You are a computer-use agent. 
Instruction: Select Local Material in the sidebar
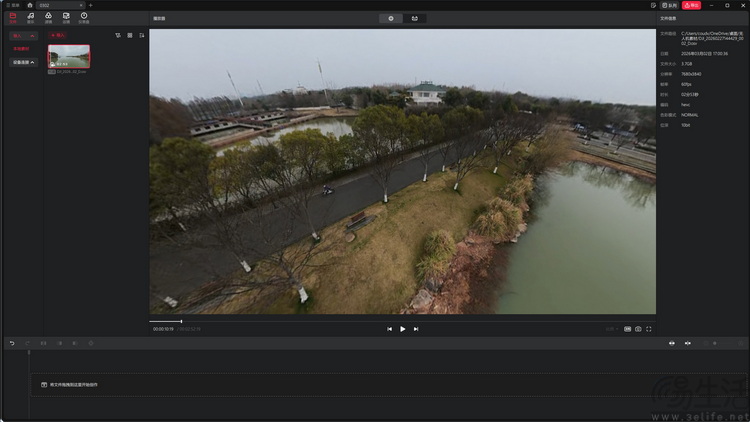pyautogui.click(x=21, y=49)
